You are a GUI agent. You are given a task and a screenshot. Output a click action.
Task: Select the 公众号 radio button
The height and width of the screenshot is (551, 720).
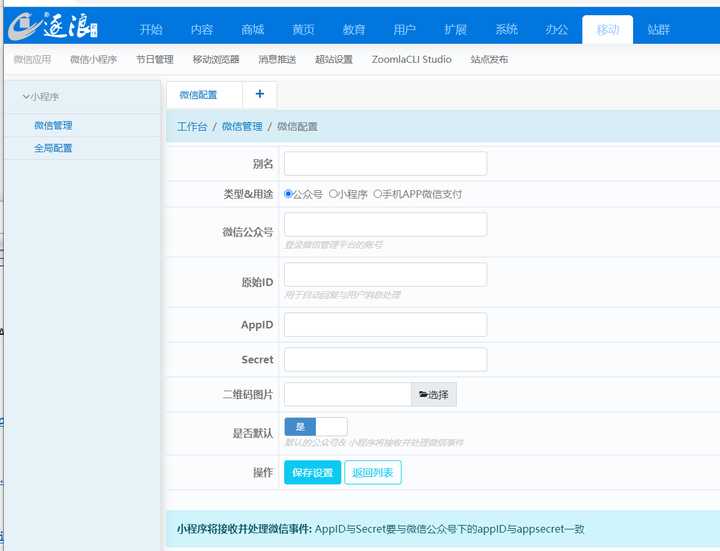point(289,194)
